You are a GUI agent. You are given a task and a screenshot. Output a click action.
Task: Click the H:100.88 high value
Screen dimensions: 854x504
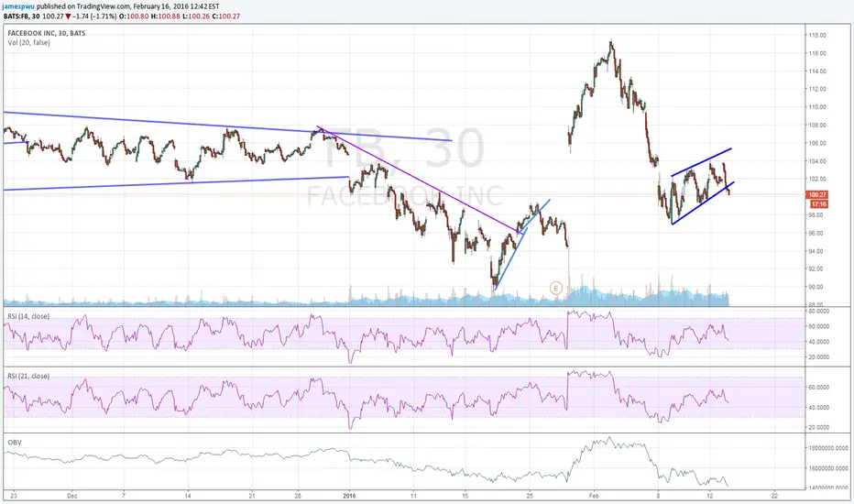tap(166, 16)
